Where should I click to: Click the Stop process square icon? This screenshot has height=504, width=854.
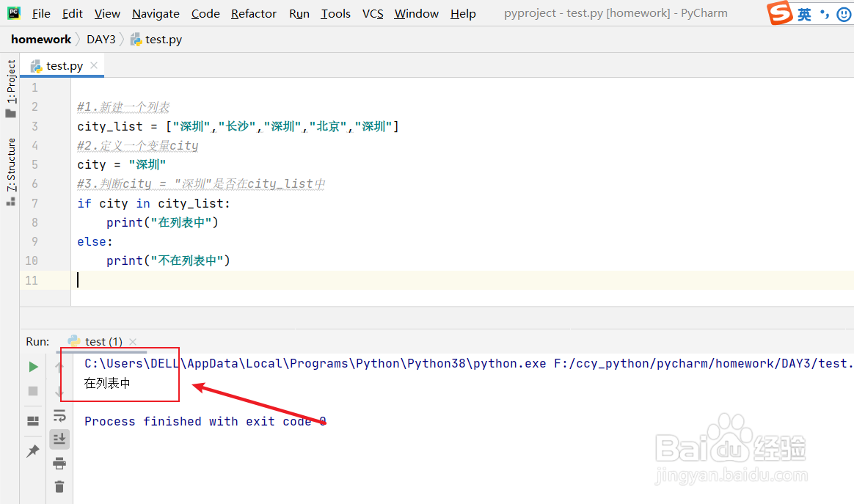[x=33, y=391]
